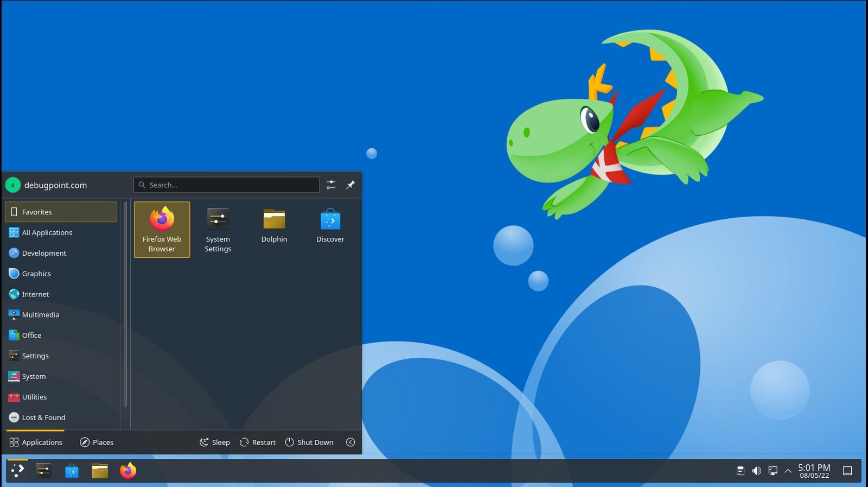Select the All Applications category

[61, 232]
